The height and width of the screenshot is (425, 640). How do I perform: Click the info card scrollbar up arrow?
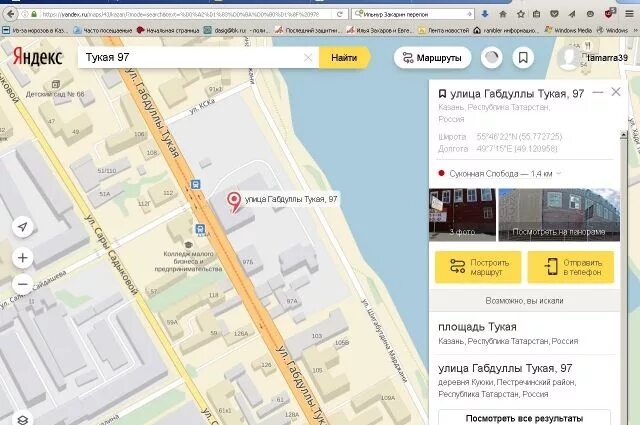tap(623, 134)
